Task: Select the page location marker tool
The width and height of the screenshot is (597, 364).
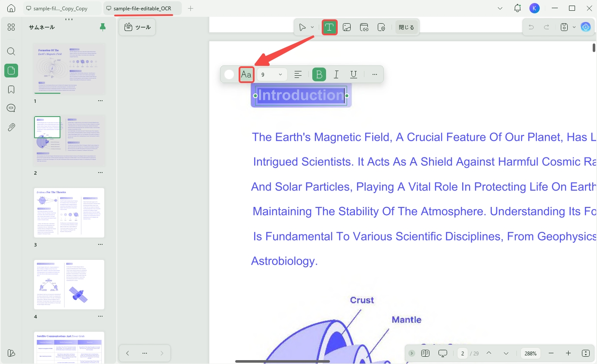Action: pyautogui.click(x=381, y=28)
